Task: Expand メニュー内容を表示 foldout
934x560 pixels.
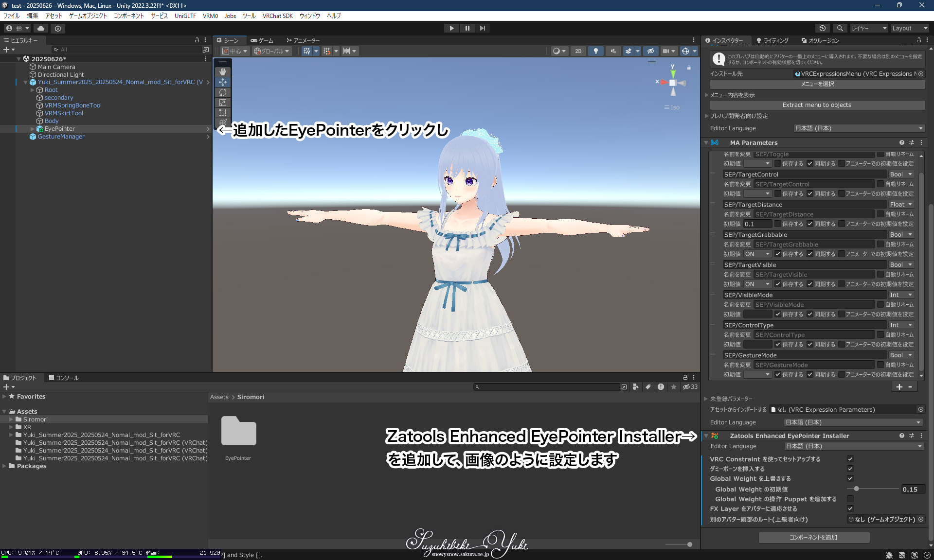Action: (706, 95)
